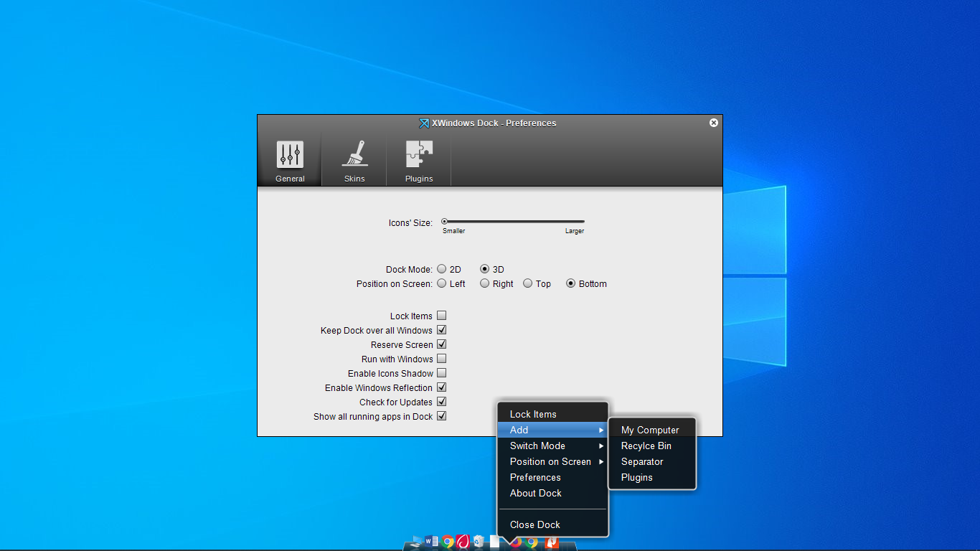Disable Keep Dock over all Windows

(441, 330)
